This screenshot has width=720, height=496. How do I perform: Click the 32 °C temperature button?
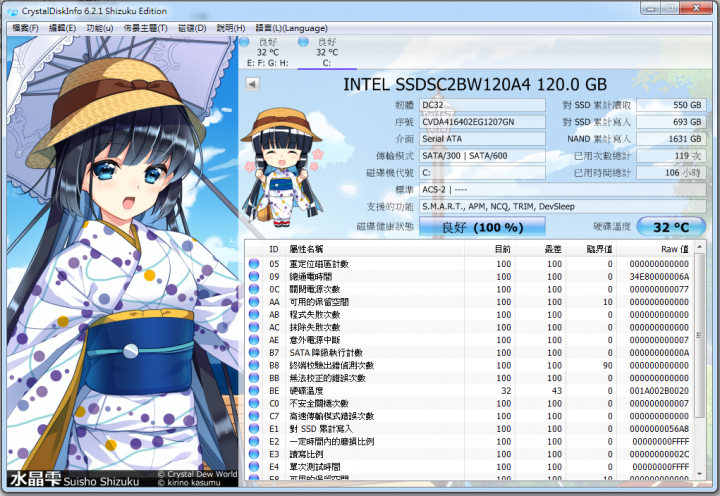click(671, 227)
